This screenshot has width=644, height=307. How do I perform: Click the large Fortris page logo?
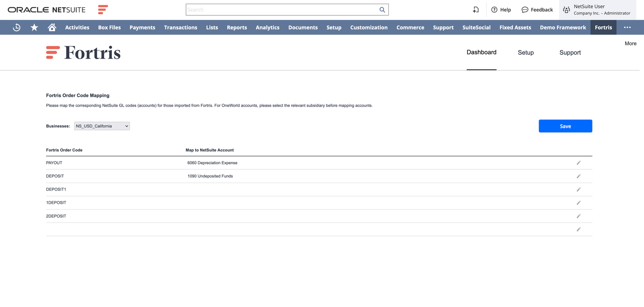(x=83, y=53)
